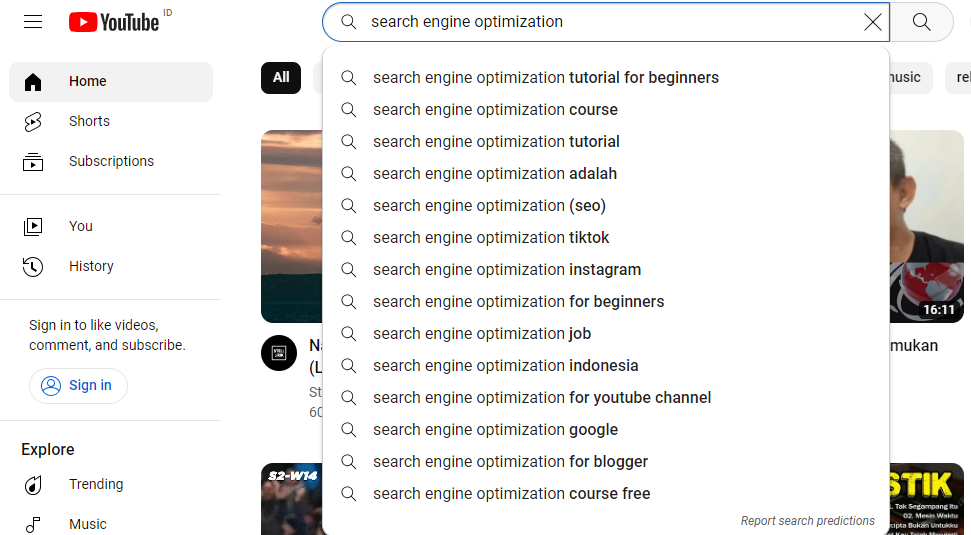Click magnifier icon beside google suggestion

click(x=349, y=430)
